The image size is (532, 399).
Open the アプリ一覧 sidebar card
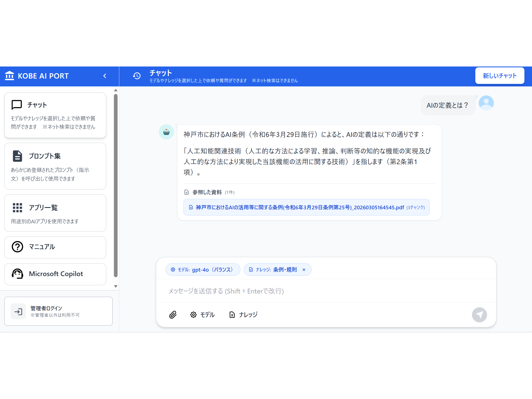[55, 213]
